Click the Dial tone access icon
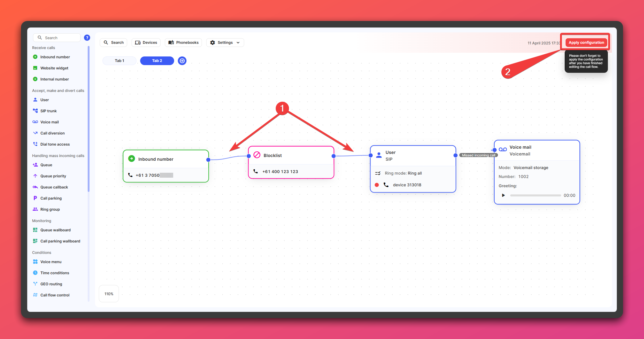This screenshot has height=339, width=644. pyautogui.click(x=35, y=144)
